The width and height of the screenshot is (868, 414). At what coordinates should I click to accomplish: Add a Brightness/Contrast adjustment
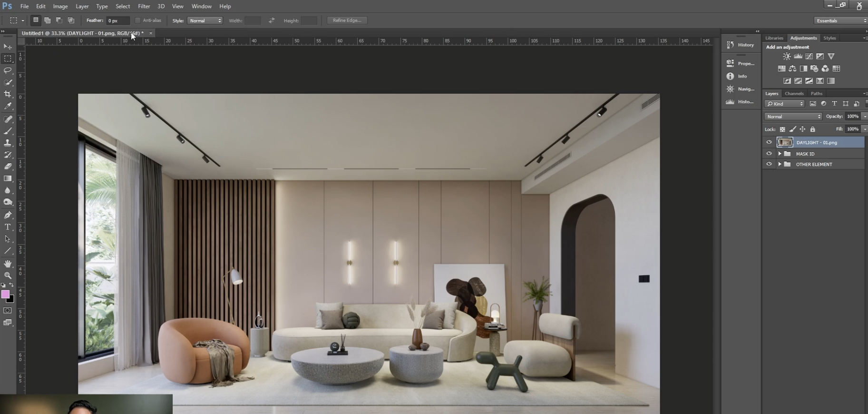tap(787, 56)
